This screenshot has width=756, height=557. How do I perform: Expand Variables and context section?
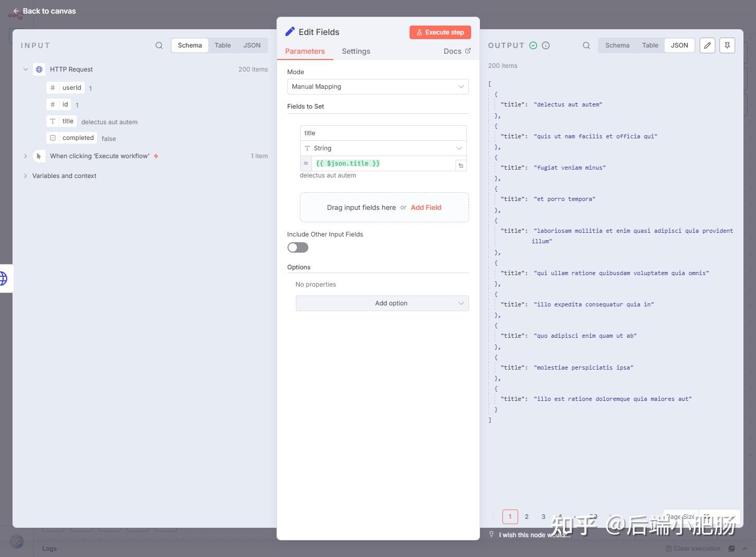26,176
